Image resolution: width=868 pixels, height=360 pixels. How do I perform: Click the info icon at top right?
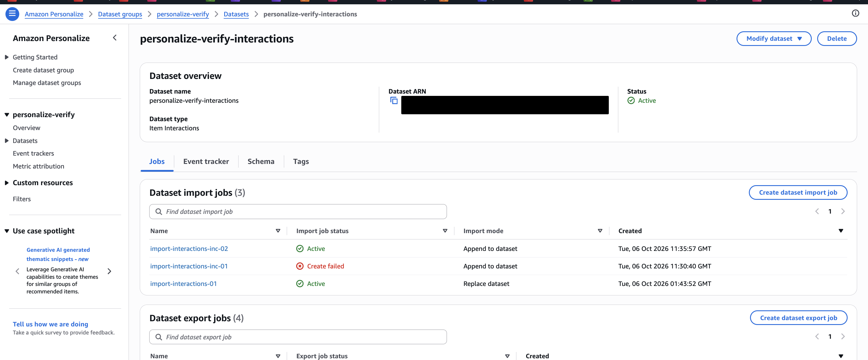pyautogui.click(x=855, y=13)
